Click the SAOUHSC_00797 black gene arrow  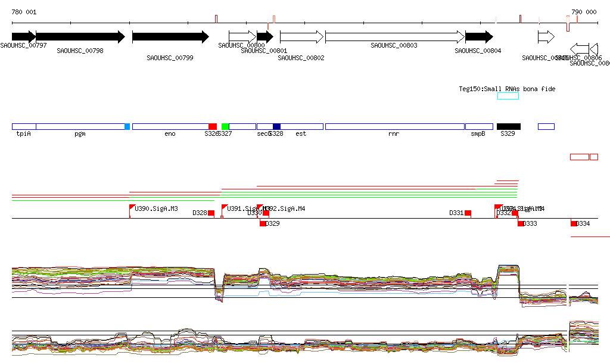click(23, 37)
